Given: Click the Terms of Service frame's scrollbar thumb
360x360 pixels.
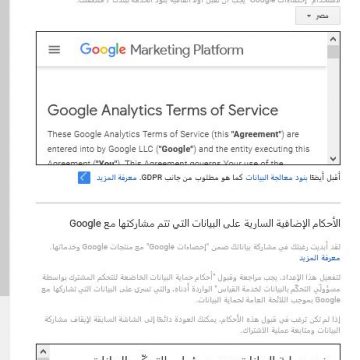Looking at the screenshot, I should click(x=333, y=52).
